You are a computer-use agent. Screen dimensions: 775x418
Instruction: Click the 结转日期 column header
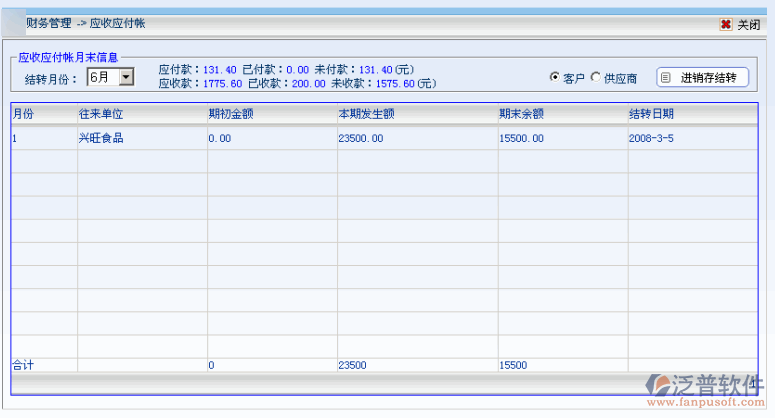tap(650, 114)
